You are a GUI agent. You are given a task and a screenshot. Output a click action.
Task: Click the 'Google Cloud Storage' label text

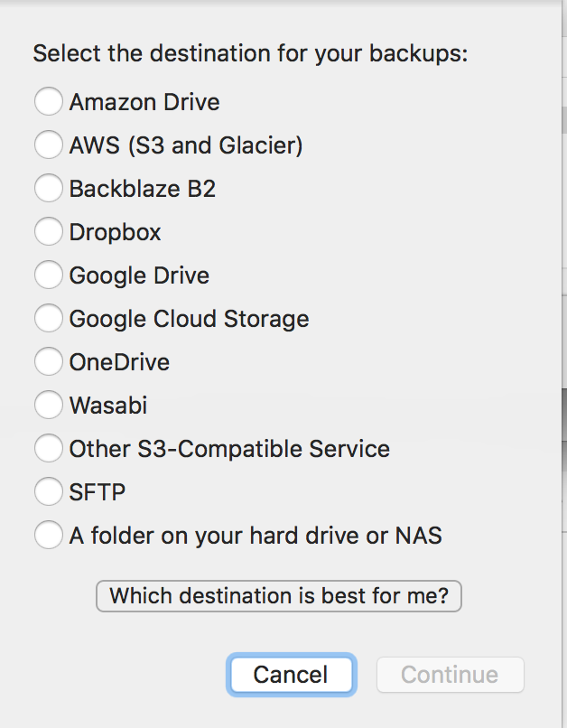tap(189, 319)
